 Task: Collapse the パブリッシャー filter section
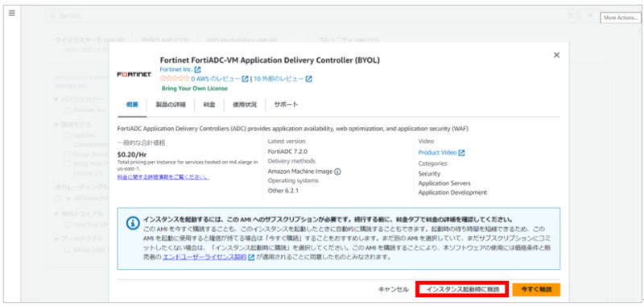tap(56, 99)
